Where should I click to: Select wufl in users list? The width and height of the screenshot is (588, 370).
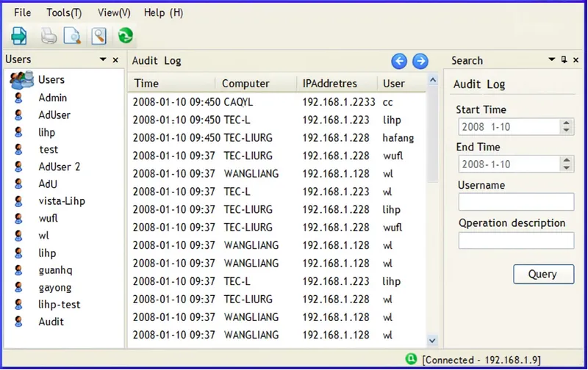(x=48, y=218)
